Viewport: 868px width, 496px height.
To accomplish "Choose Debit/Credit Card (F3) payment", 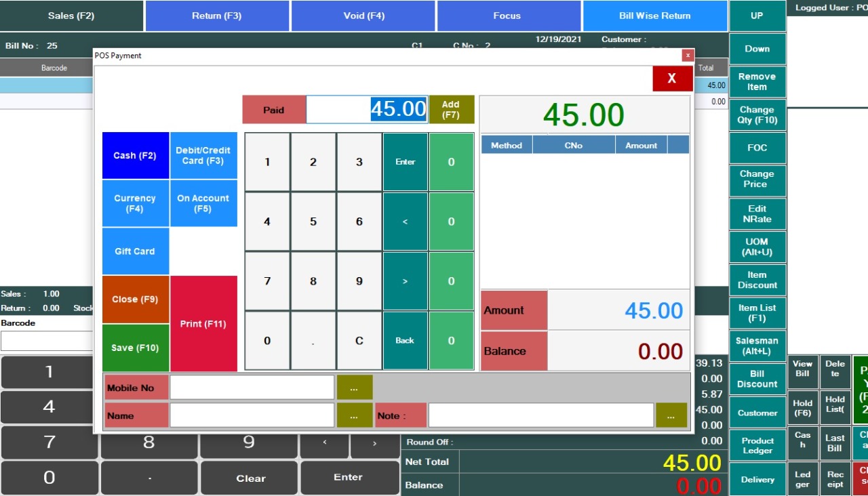I will pyautogui.click(x=203, y=156).
